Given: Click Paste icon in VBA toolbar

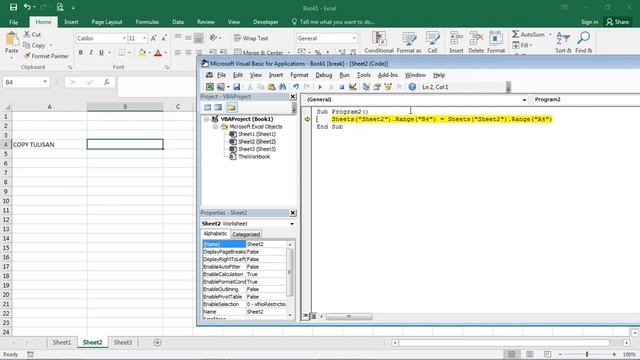Looking at the screenshot, I should coord(271,87).
